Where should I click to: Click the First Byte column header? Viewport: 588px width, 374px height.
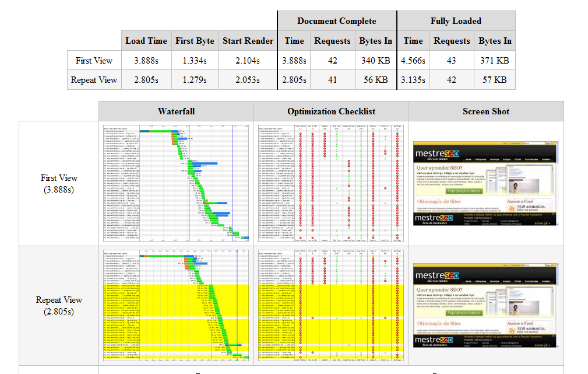point(195,41)
